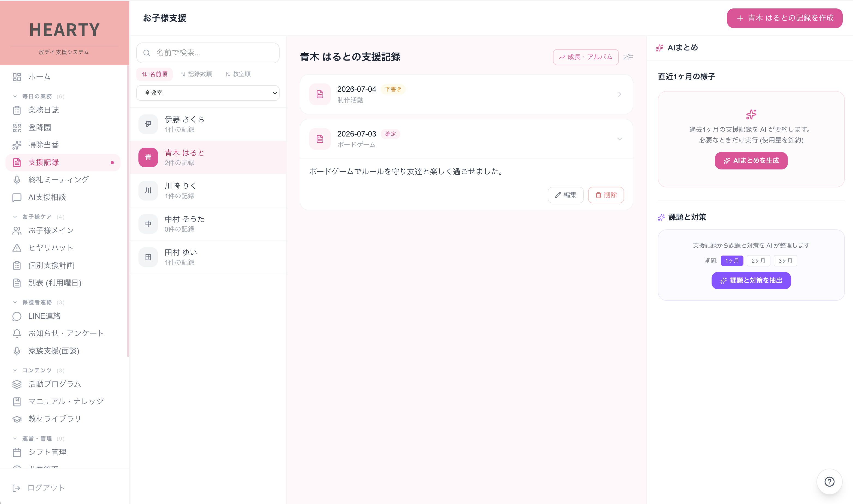Viewport: 853px width, 504px height.
Task: Collapse the 毎日の業務 sidebar section
Action: (38, 96)
